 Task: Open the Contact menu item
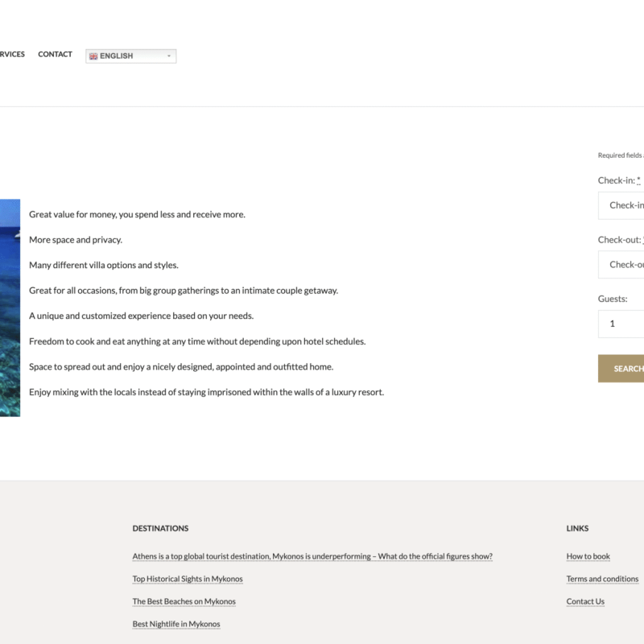[x=55, y=55]
